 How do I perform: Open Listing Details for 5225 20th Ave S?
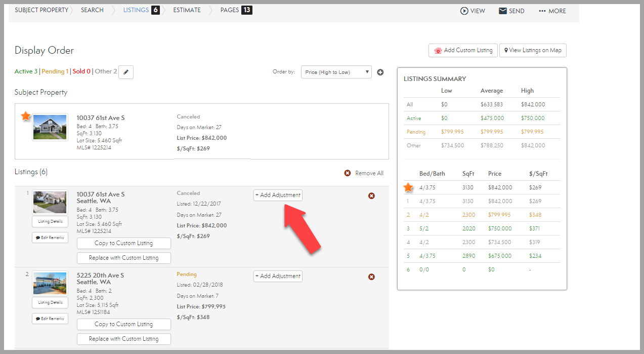click(50, 302)
